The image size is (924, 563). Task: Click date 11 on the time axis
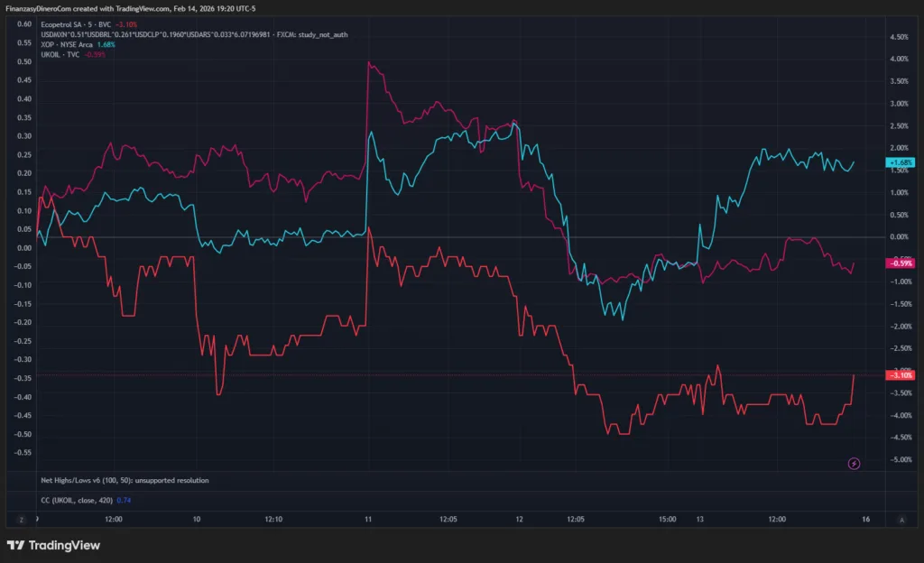tap(367, 520)
